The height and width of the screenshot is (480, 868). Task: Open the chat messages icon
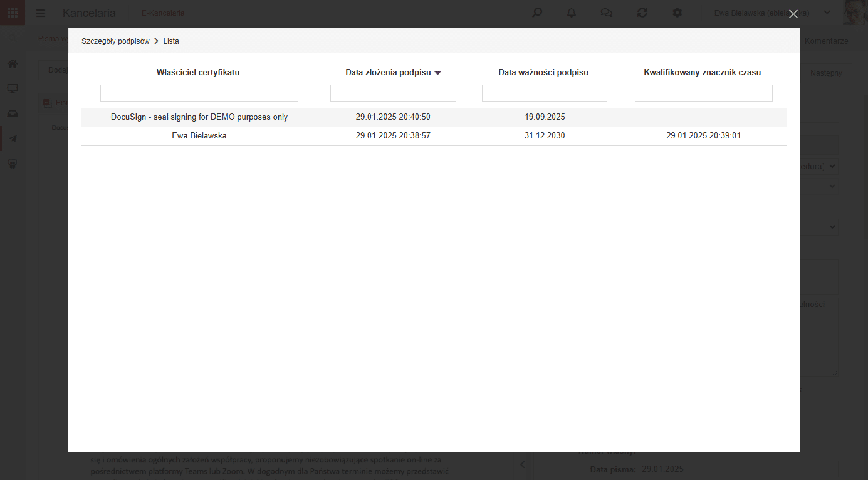[606, 13]
